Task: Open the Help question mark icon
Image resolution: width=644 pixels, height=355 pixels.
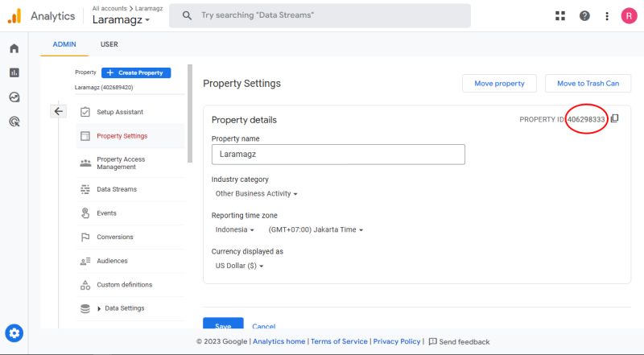Action: click(x=584, y=16)
